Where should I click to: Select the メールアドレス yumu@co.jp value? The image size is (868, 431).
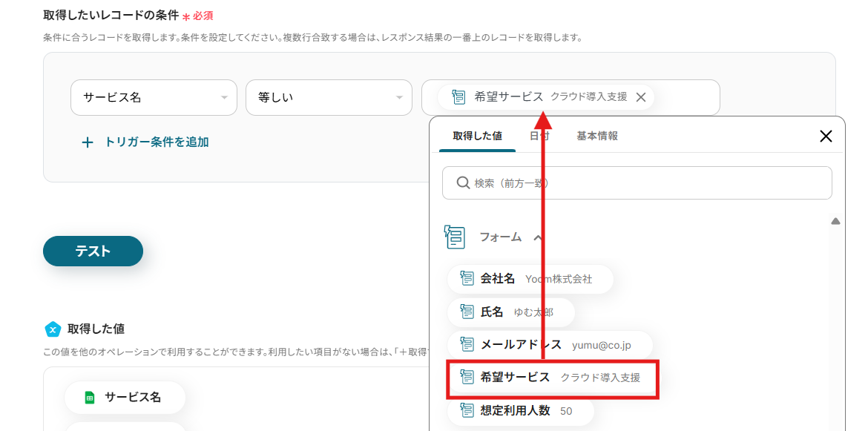[x=550, y=345]
